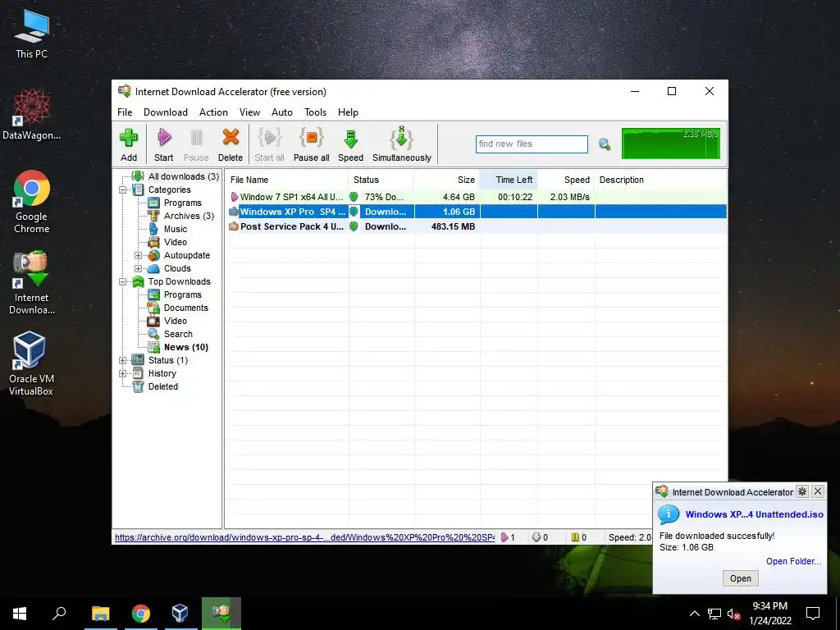Image resolution: width=840 pixels, height=630 pixels.
Task: Click the Delete toolbar icon
Action: click(231, 138)
